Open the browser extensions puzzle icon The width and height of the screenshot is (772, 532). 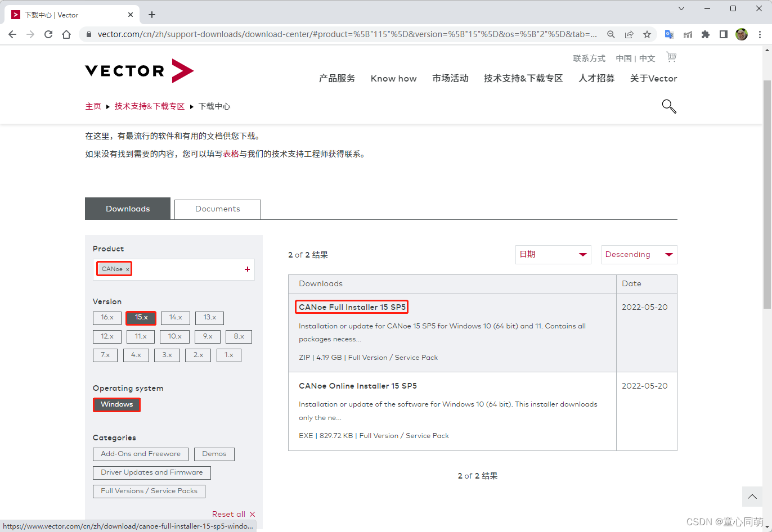[706, 34]
